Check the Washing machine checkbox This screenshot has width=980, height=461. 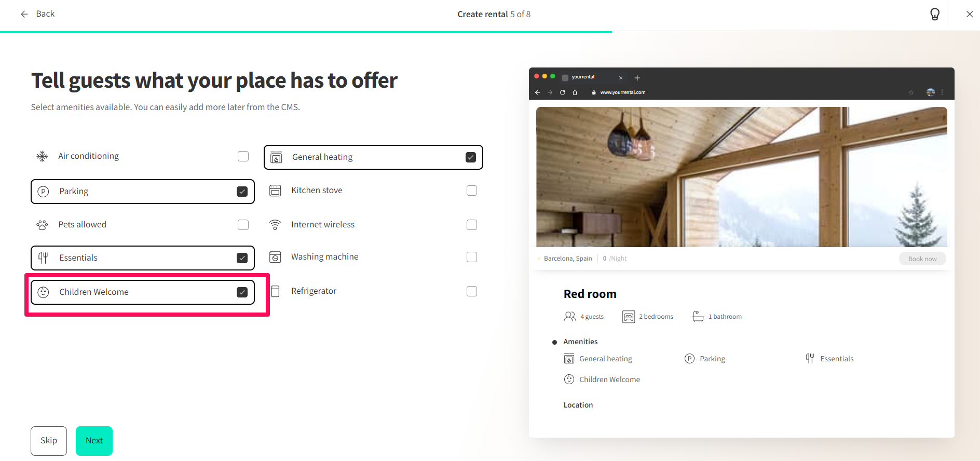[x=472, y=257]
